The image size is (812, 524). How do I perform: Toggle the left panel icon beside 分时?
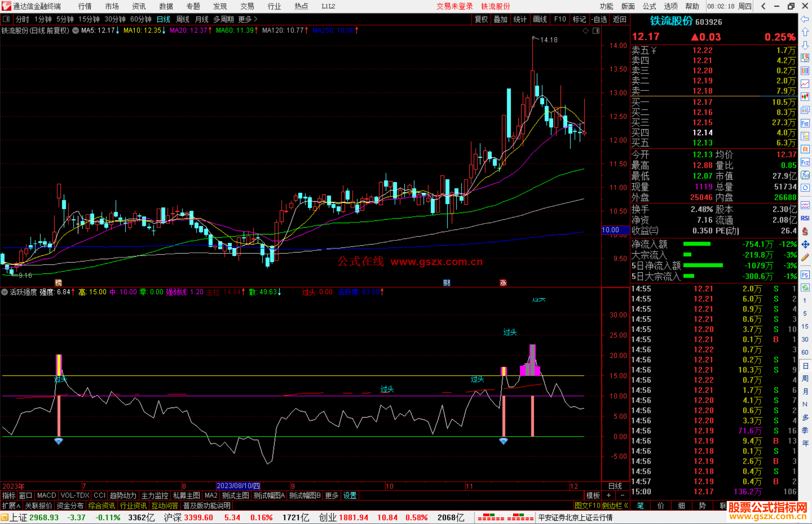click(x=6, y=19)
